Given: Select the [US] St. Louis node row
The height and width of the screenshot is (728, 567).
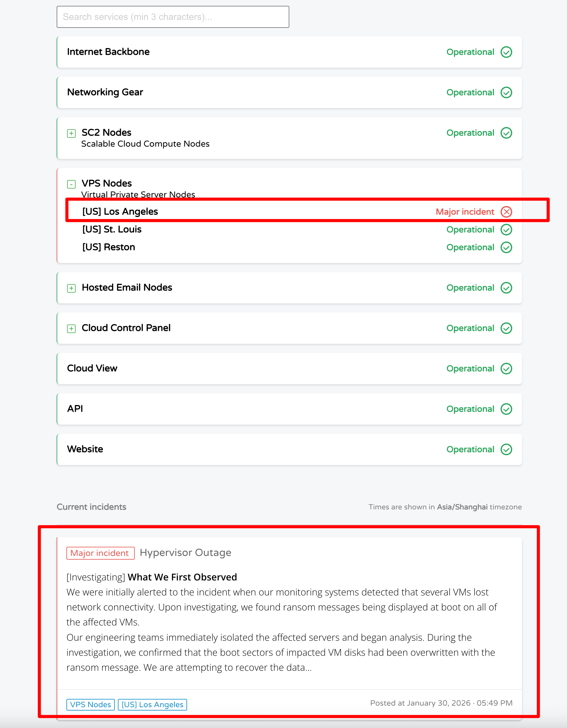Looking at the screenshot, I should pos(112,229).
